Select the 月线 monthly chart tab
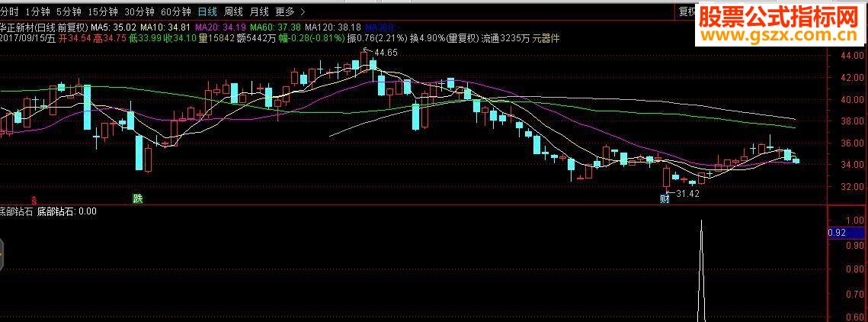The image size is (868, 322). click(258, 11)
